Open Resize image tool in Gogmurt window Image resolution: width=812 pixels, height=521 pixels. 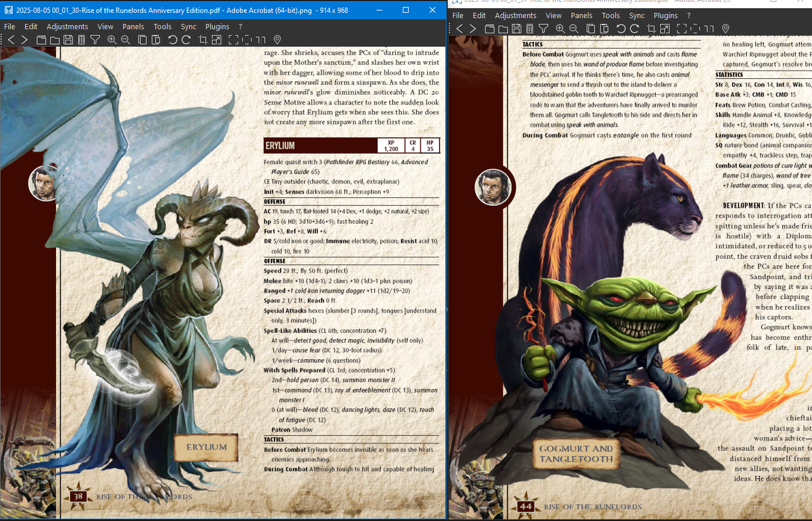pyautogui.click(x=665, y=29)
